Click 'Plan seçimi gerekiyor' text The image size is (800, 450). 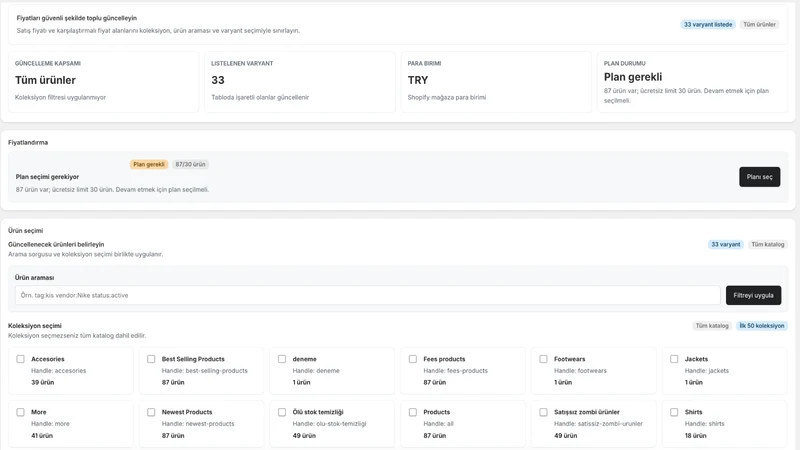coord(47,177)
